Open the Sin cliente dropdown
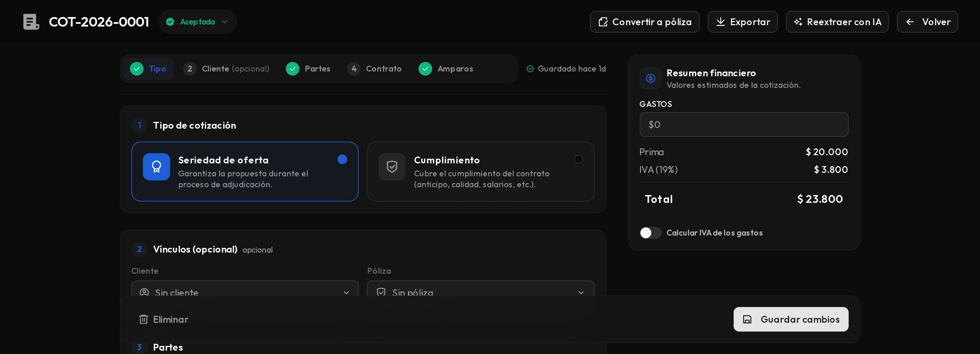Image resolution: width=980 pixels, height=354 pixels. tap(245, 289)
